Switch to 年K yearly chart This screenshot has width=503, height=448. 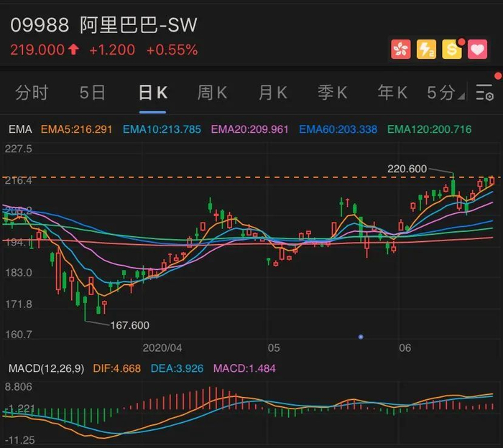coord(392,93)
